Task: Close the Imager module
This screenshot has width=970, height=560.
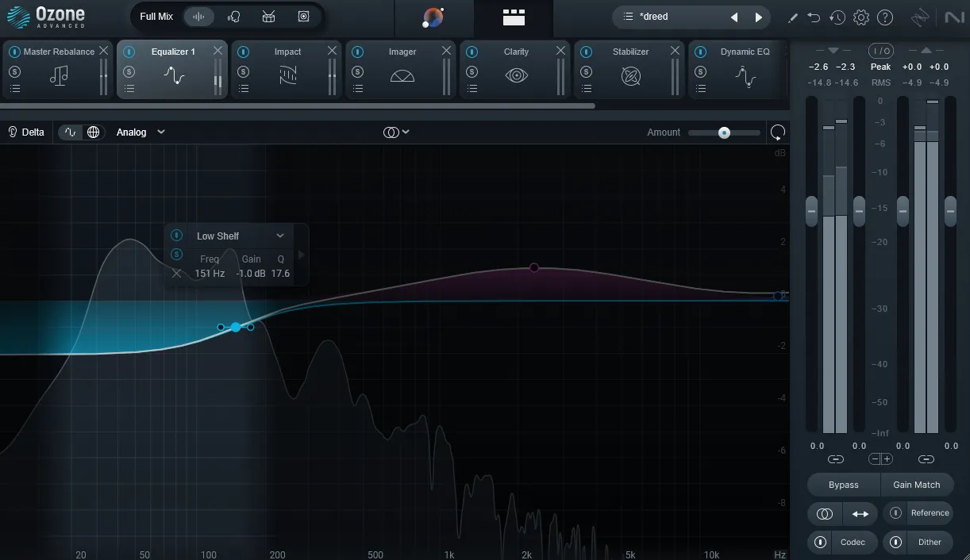Action: [446, 51]
